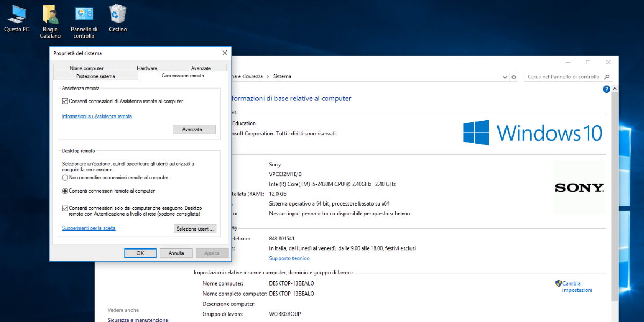The height and width of the screenshot is (322, 644).
Task: Toggle Consenti connessioni di Assistenza remota checkbox
Action: (65, 101)
